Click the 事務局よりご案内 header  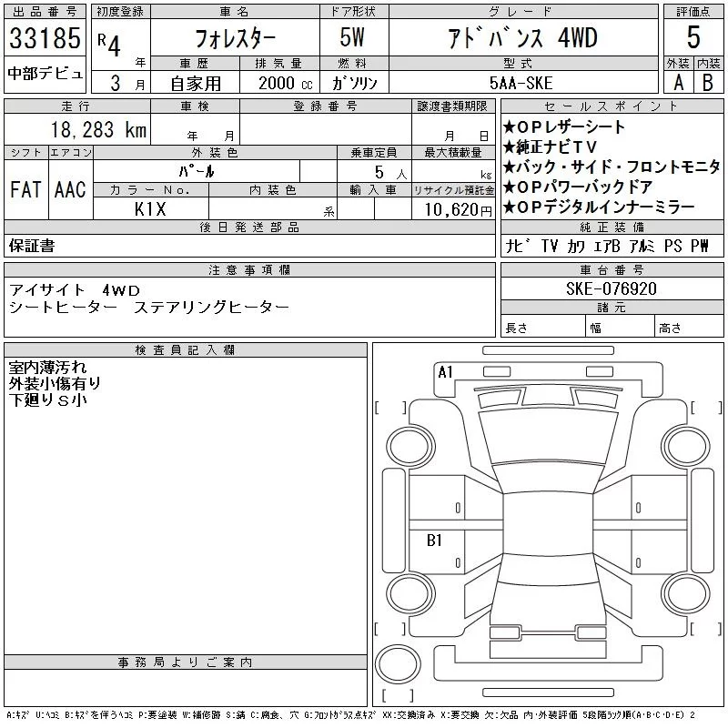pos(186,662)
